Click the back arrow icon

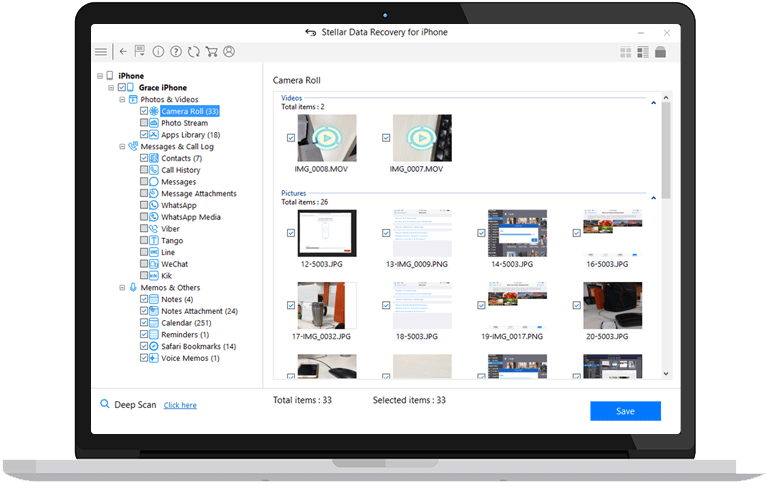coord(123,51)
